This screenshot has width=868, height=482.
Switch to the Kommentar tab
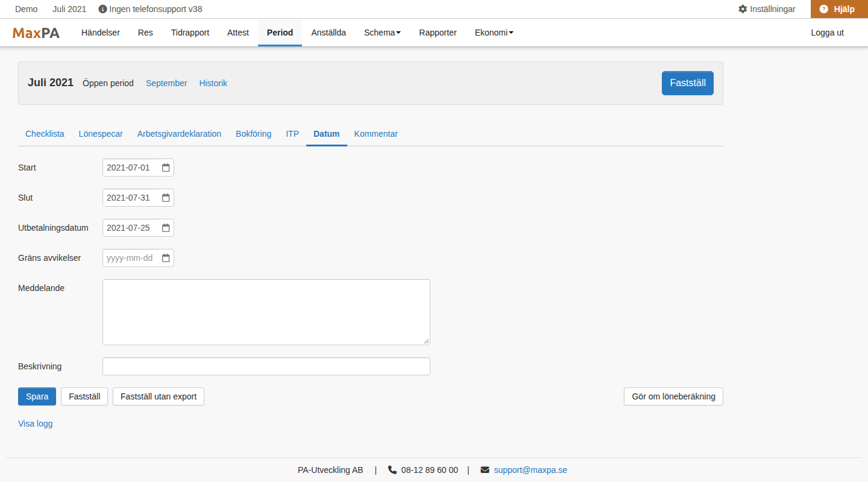coord(376,134)
